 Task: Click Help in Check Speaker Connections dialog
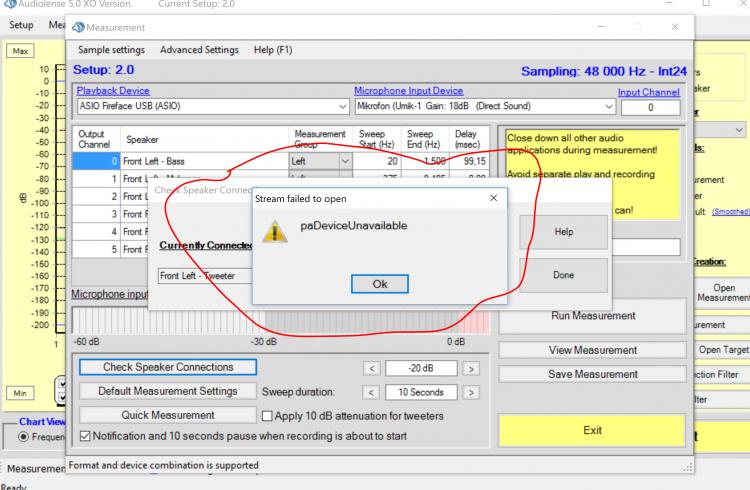click(x=563, y=232)
